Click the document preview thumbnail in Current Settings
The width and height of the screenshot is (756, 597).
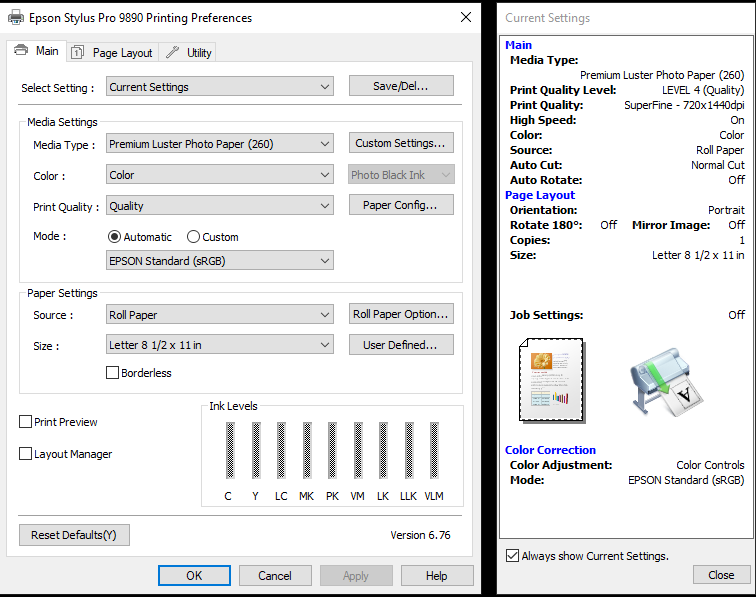tap(552, 380)
